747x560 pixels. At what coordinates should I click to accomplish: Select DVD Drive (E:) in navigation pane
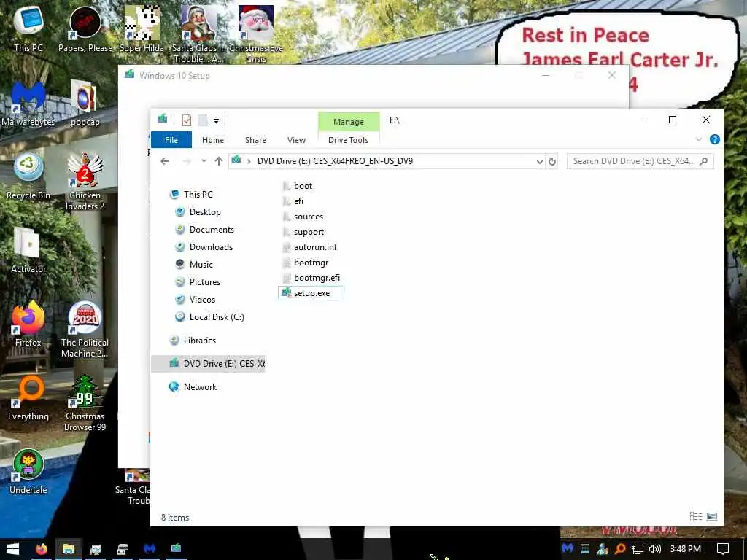coord(208,364)
